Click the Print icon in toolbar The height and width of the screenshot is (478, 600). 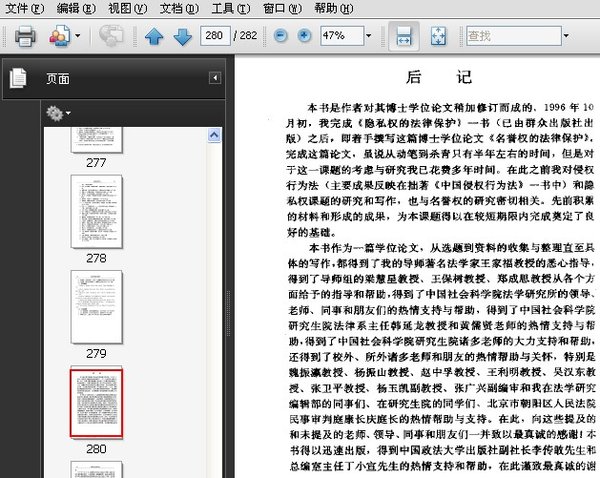[25, 37]
